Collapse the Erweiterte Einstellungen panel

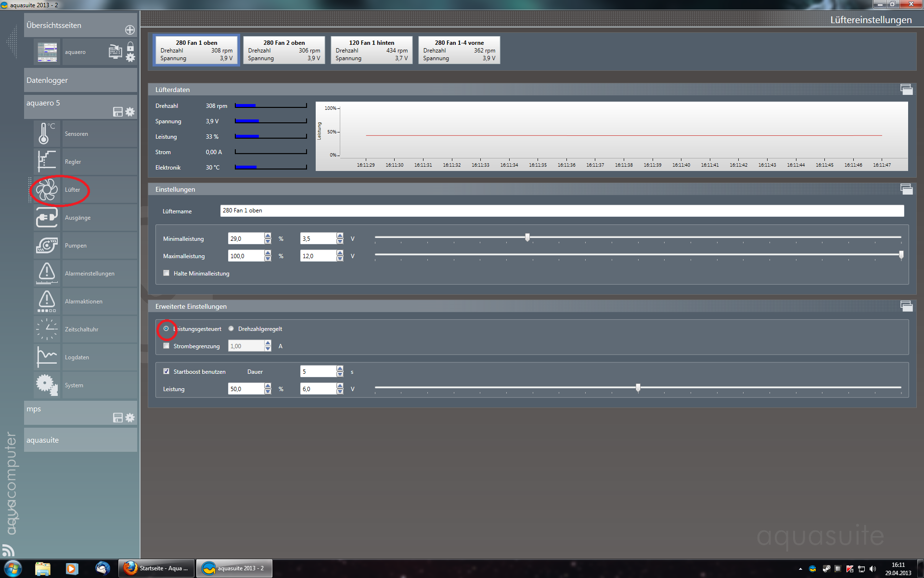pyautogui.click(x=906, y=306)
